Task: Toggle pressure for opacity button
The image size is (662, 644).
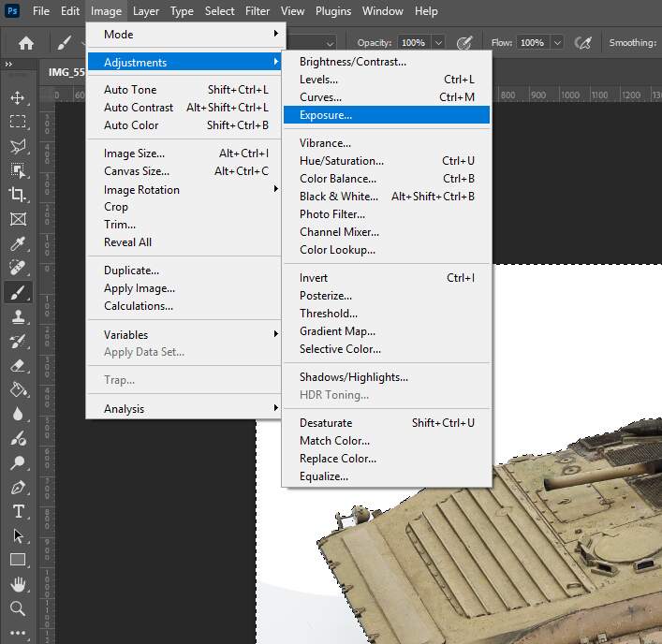Action: pos(464,43)
